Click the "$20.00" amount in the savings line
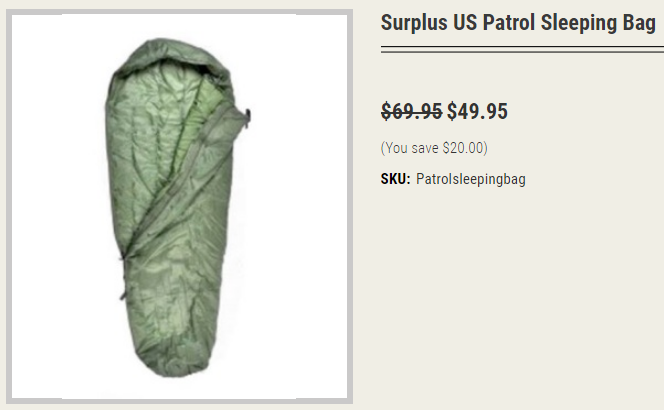This screenshot has height=410, width=664. 463,148
